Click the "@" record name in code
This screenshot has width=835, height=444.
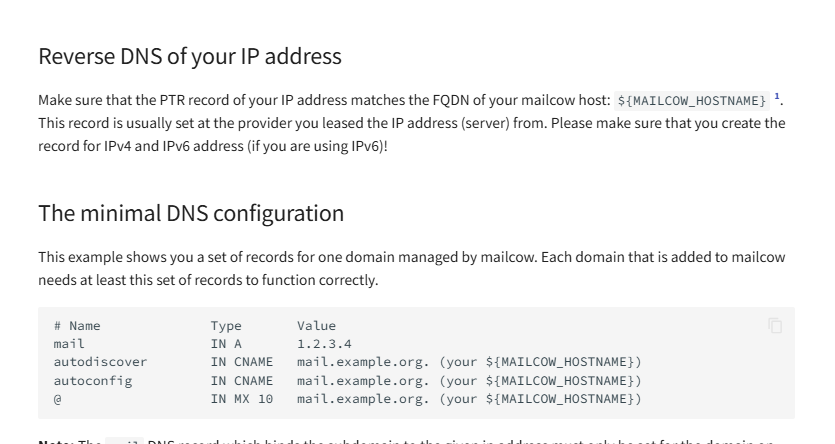58,399
